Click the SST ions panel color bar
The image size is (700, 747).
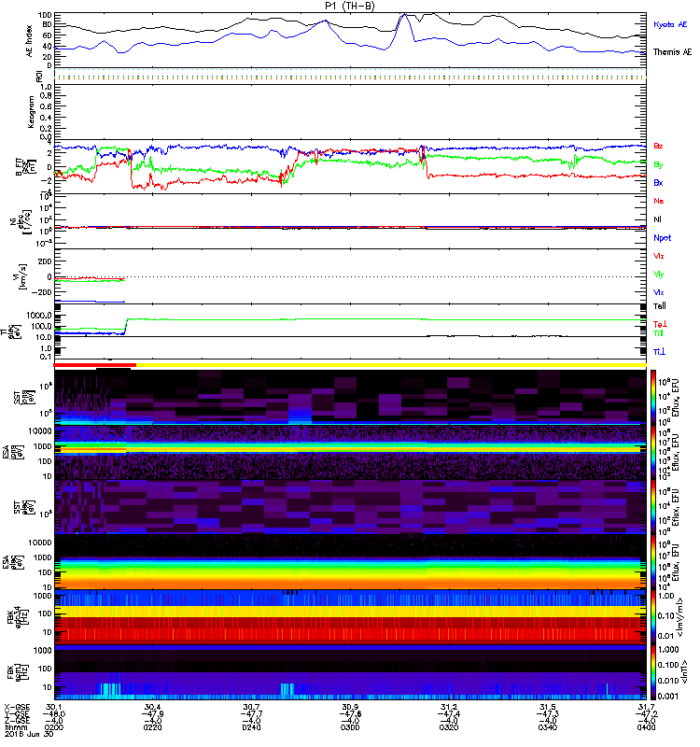(x=653, y=396)
